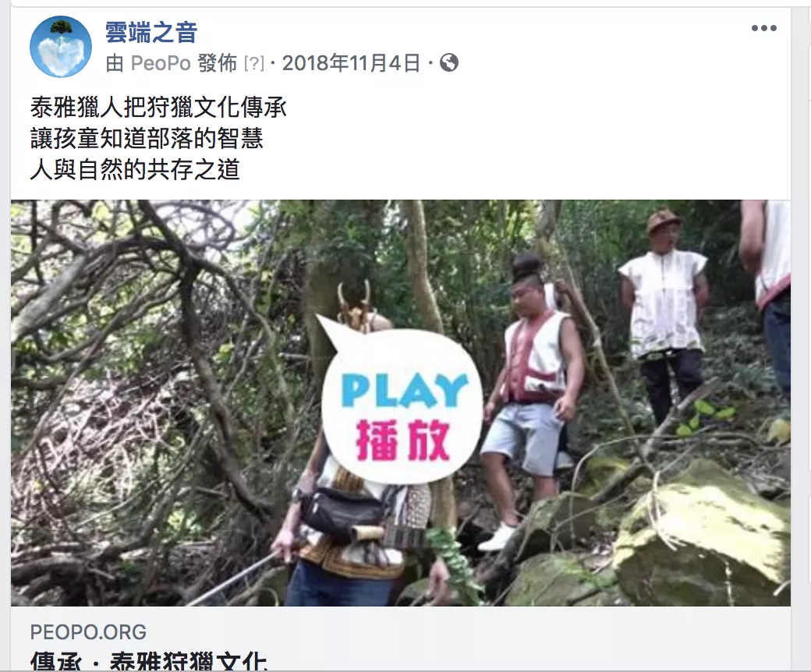The height and width of the screenshot is (672, 811).
Task: Open the three-dot post options menu
Action: click(764, 28)
